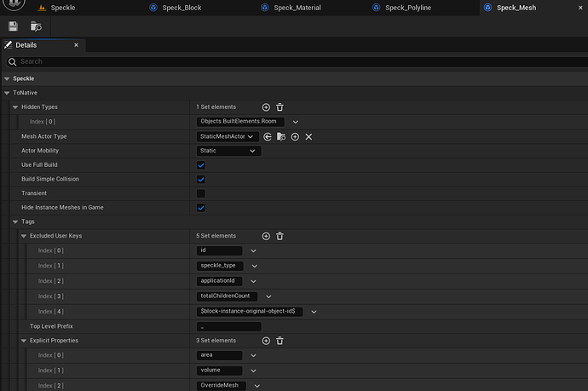Click the '3 Set elements' text

(x=216, y=341)
